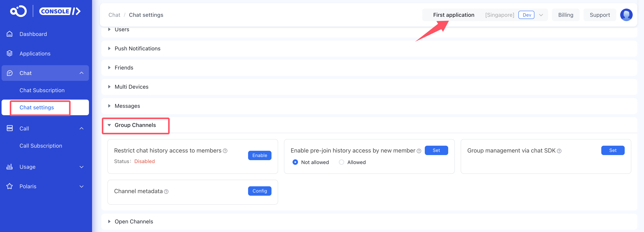
Task: Click the Polaris star icon
Action: 10,186
